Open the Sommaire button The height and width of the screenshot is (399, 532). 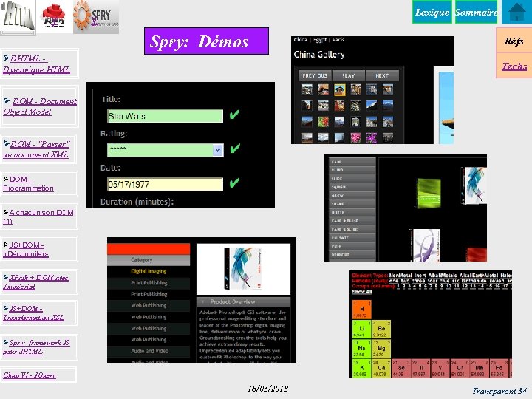pos(476,13)
